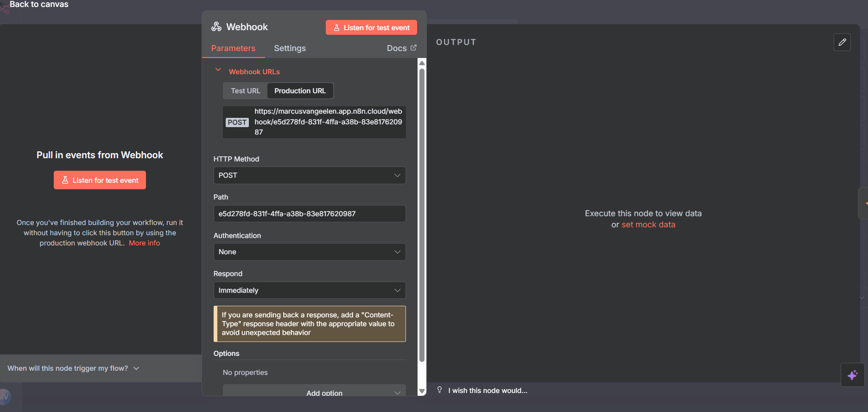Click the set mock data link

tap(648, 225)
